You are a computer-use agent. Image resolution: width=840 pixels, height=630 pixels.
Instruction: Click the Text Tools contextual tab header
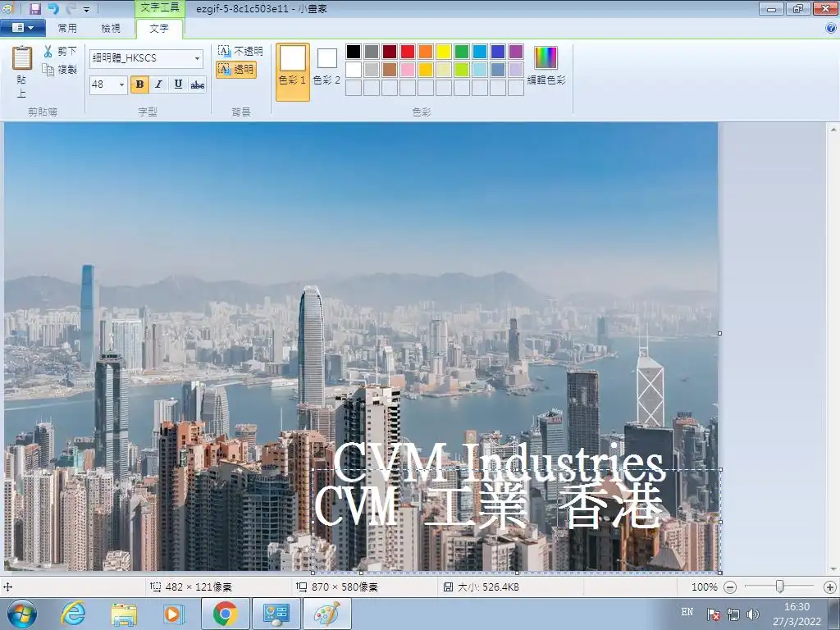click(160, 7)
